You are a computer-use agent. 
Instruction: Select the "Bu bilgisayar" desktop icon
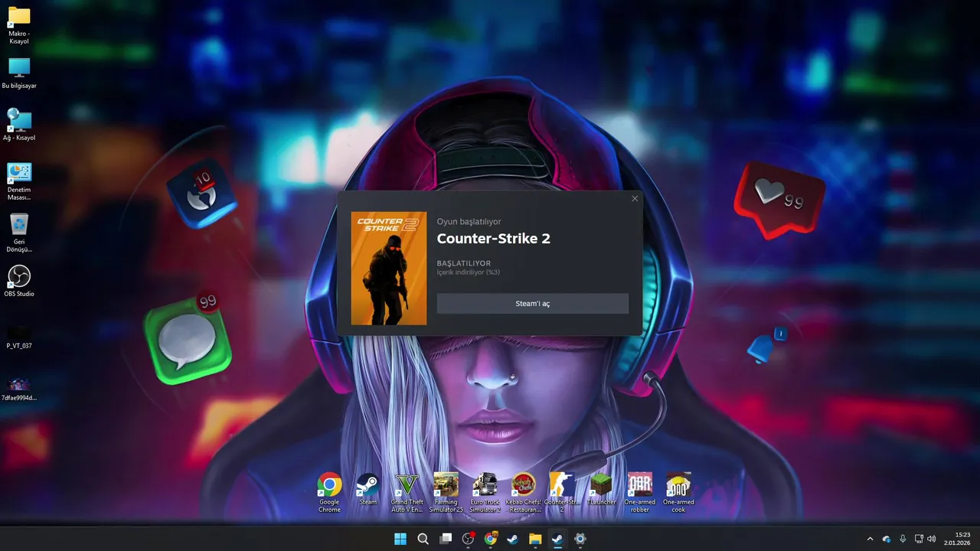point(19,73)
